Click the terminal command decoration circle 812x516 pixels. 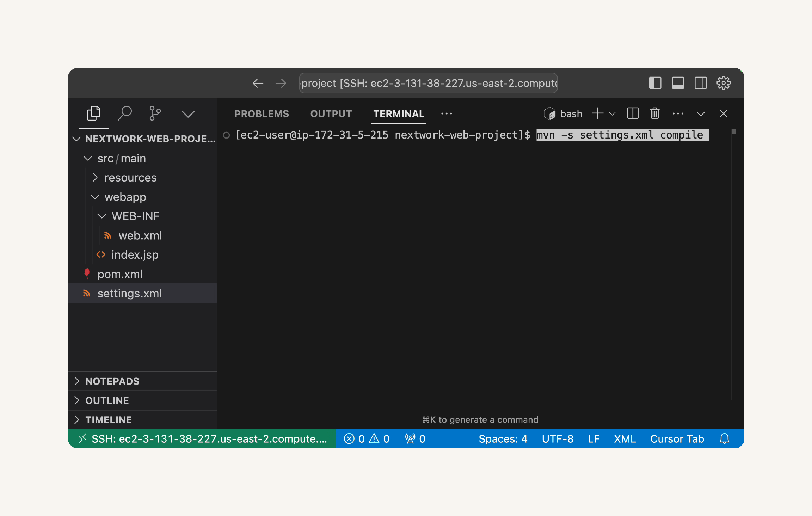pos(226,135)
